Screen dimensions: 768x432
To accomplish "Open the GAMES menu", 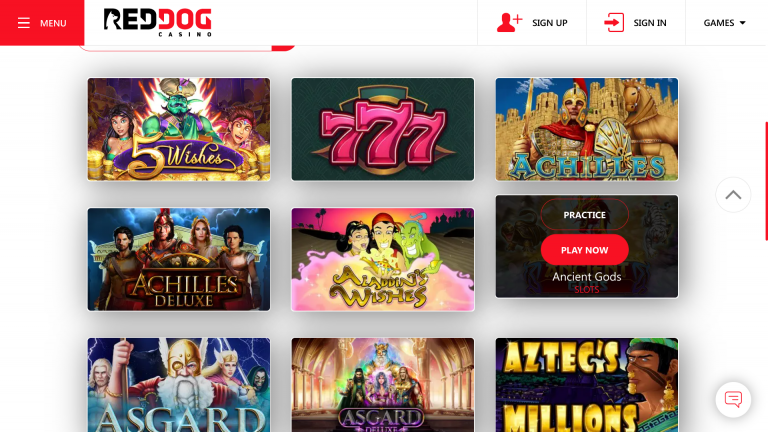I will tap(724, 23).
